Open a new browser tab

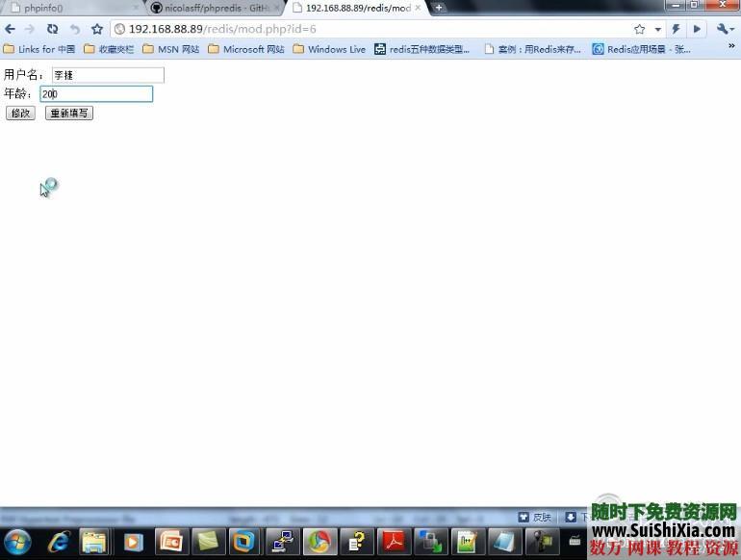[x=439, y=8]
